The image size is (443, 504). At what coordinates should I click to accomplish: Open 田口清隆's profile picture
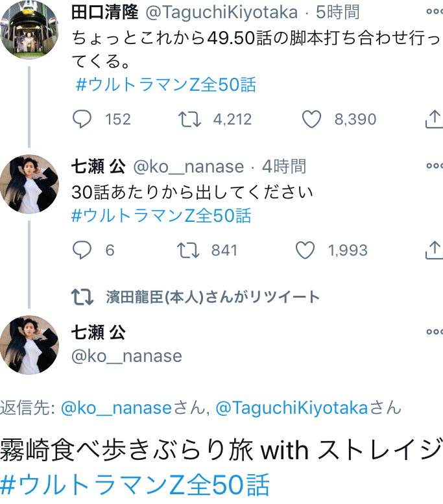29,29
